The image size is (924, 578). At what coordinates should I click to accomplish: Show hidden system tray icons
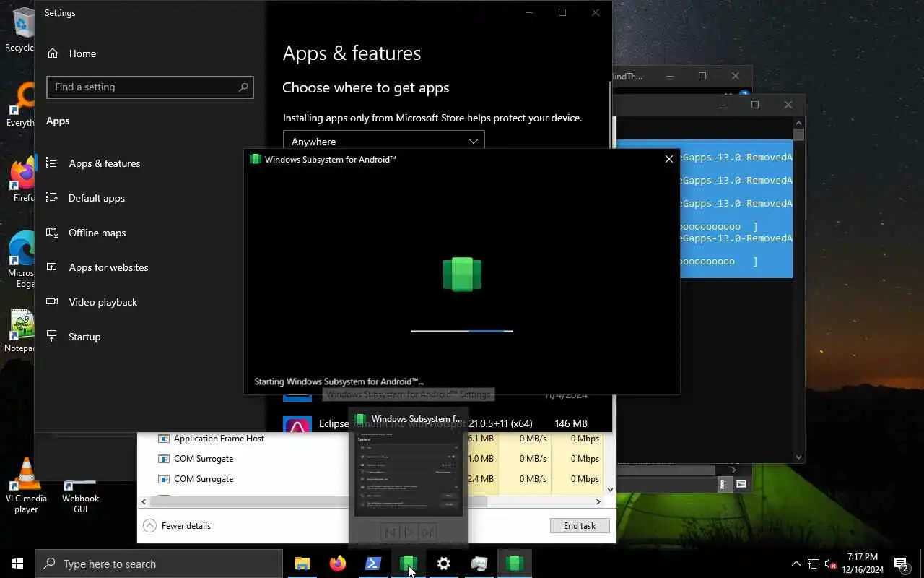796,564
